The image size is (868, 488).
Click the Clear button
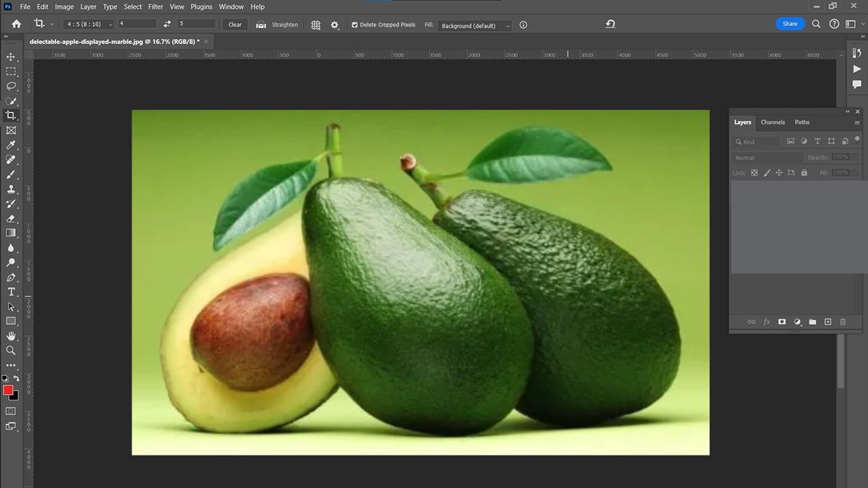tap(235, 25)
